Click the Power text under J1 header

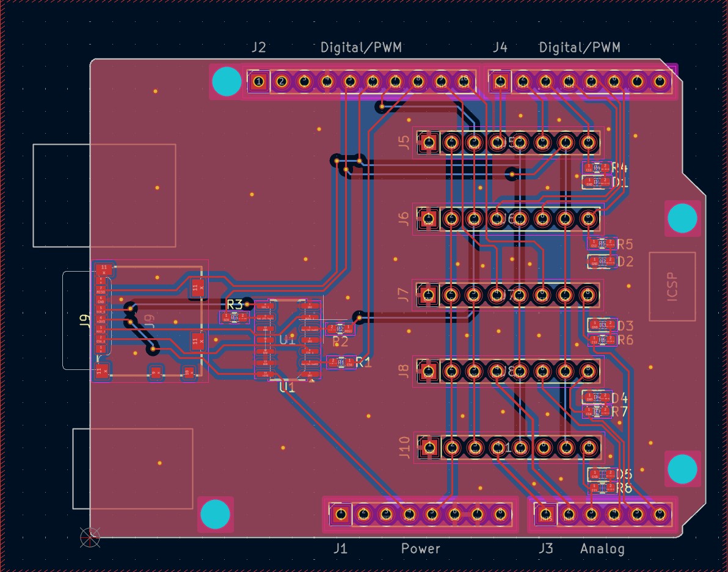click(420, 549)
